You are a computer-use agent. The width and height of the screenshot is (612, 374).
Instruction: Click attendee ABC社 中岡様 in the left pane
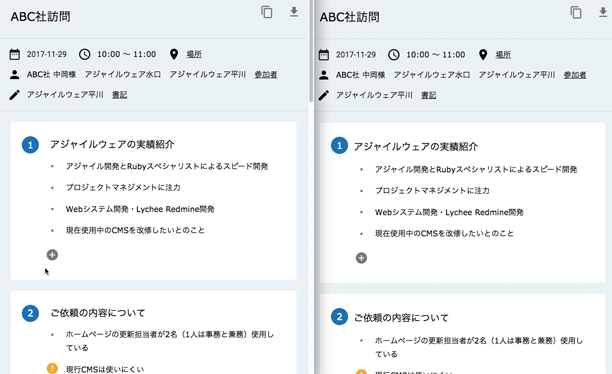click(x=52, y=75)
